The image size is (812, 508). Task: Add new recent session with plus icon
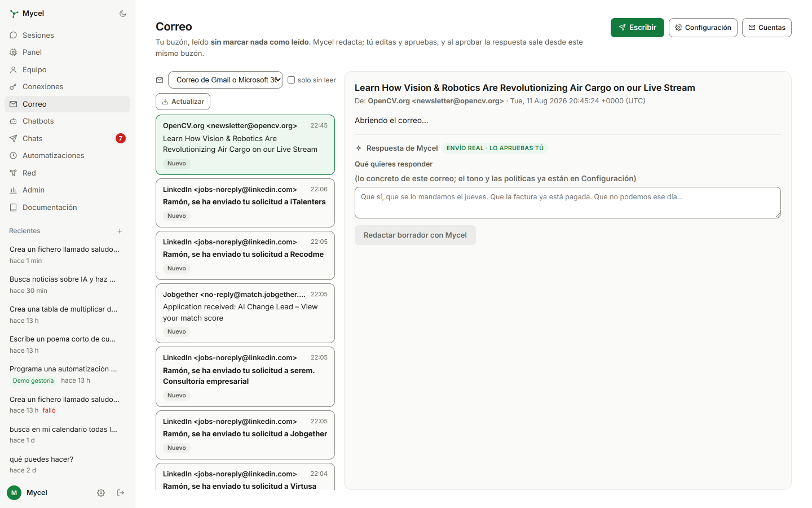pyautogui.click(x=120, y=231)
